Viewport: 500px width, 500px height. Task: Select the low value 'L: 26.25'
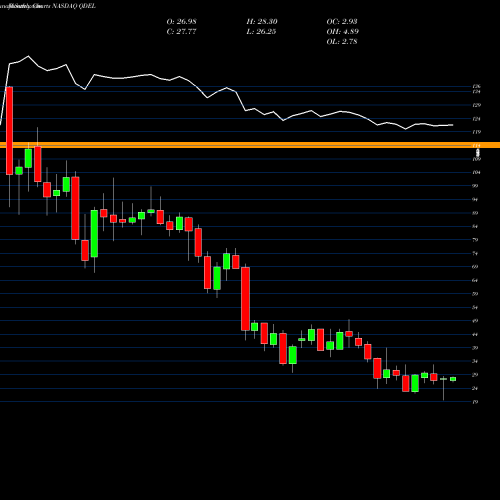pos(261,32)
